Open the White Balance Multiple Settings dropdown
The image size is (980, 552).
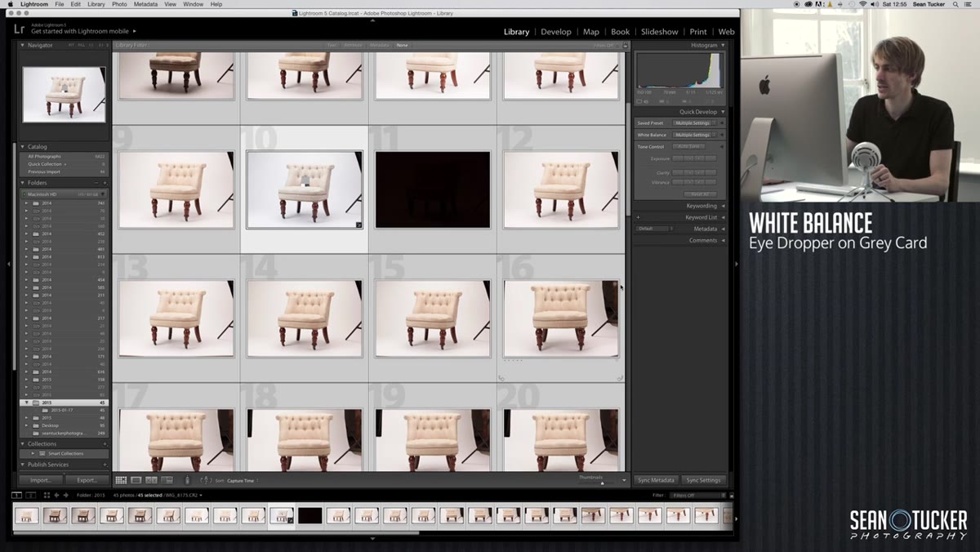(695, 135)
